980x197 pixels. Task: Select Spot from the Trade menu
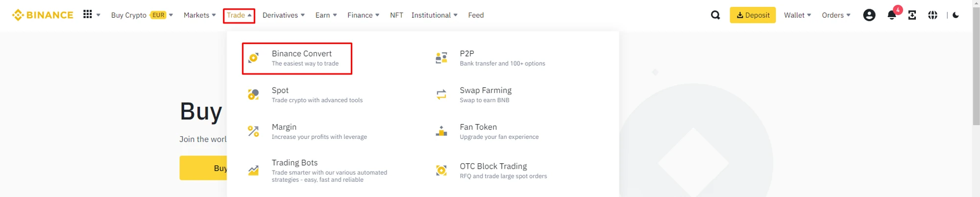click(x=280, y=90)
